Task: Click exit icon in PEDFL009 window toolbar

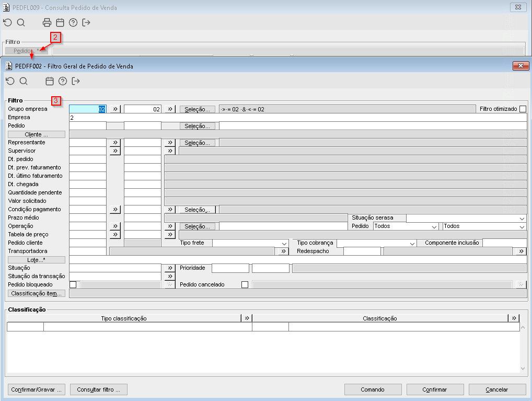Action: 86,23
